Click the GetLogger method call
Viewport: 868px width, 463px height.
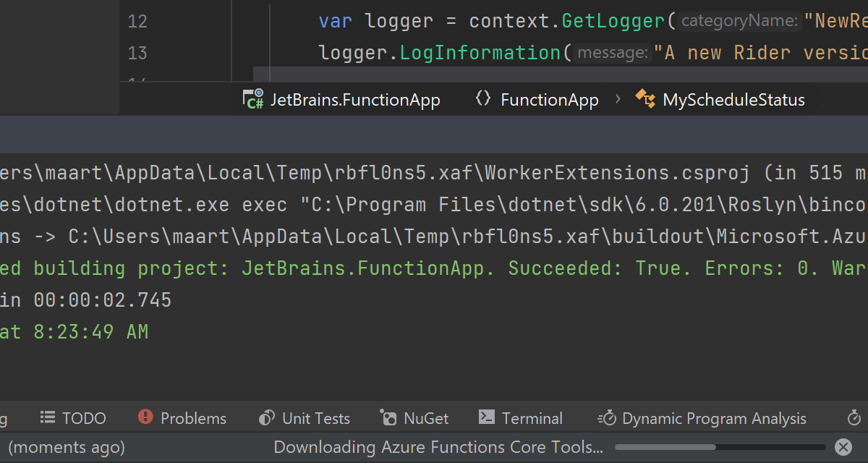coord(612,21)
